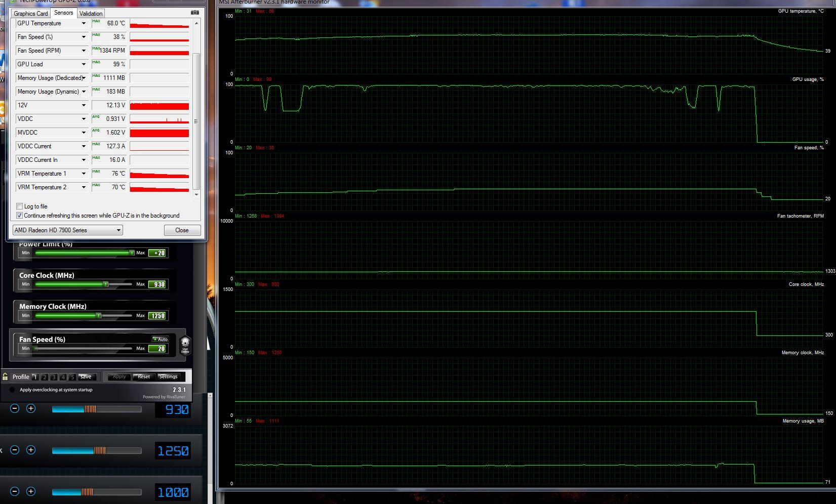Apply the Afterburner overclock settings

pyautogui.click(x=120, y=377)
